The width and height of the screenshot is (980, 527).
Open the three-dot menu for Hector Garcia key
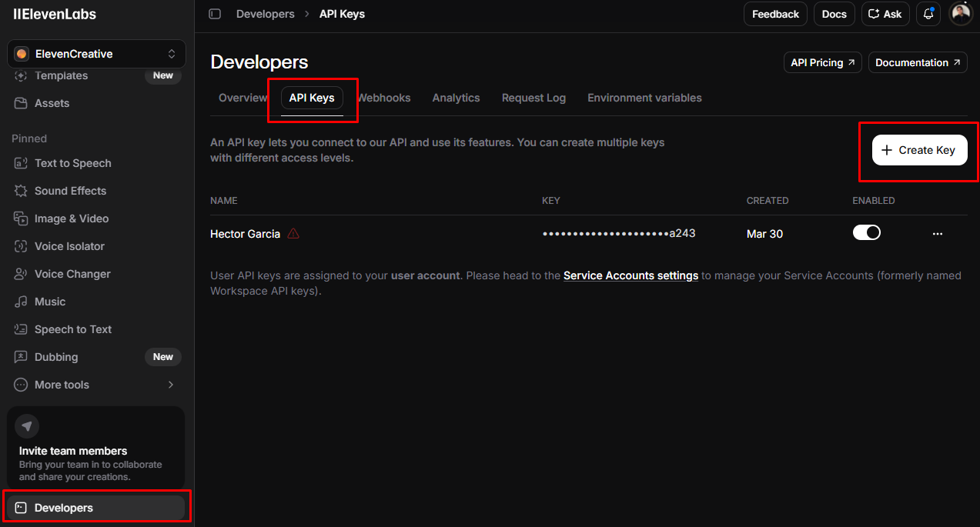(937, 234)
